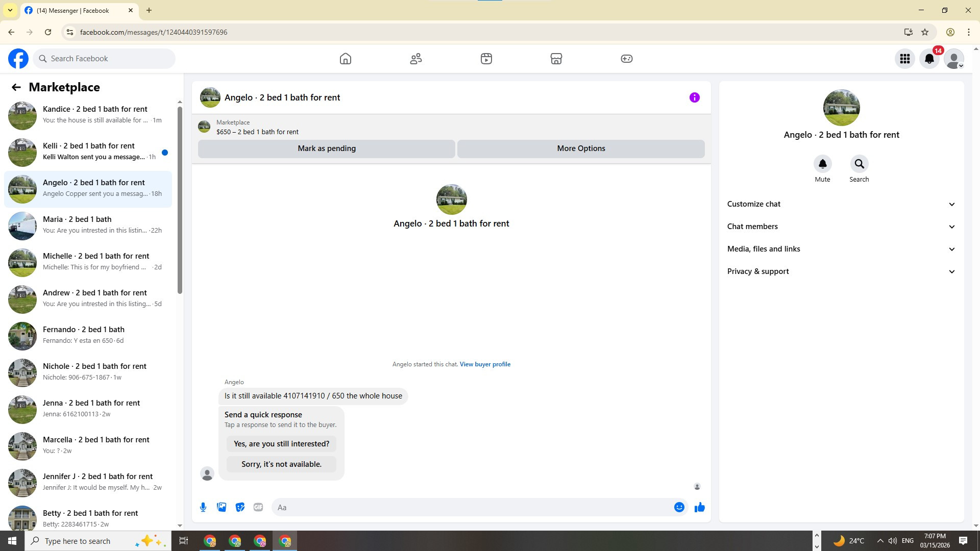Expand Media, files and links section

pos(841,249)
